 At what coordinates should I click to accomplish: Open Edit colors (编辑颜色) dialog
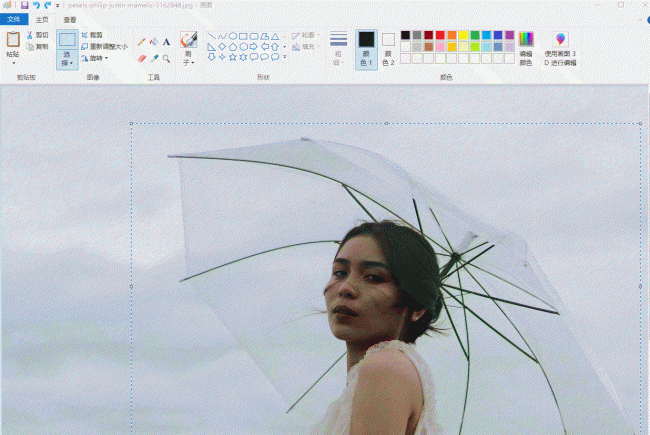point(526,49)
